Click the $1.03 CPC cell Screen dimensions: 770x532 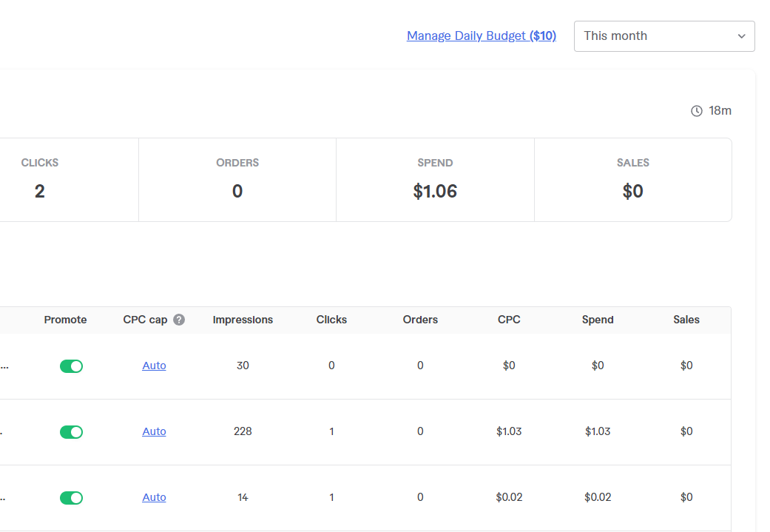(509, 431)
